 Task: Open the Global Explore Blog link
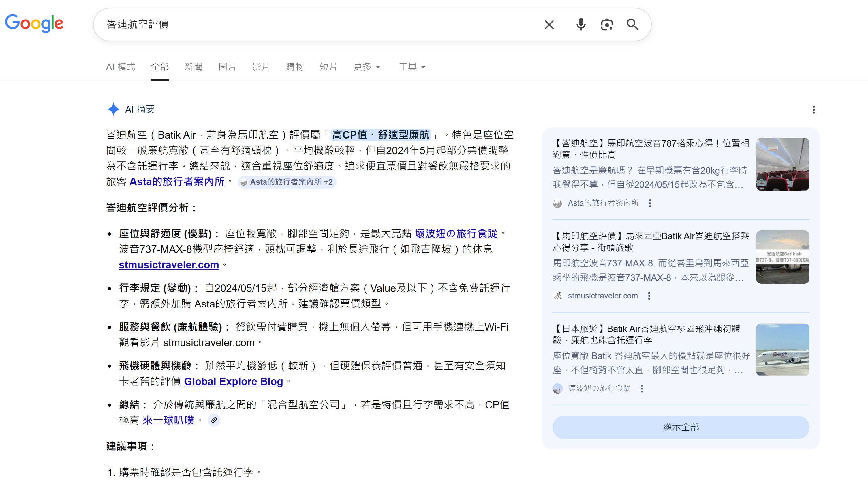[233, 381]
